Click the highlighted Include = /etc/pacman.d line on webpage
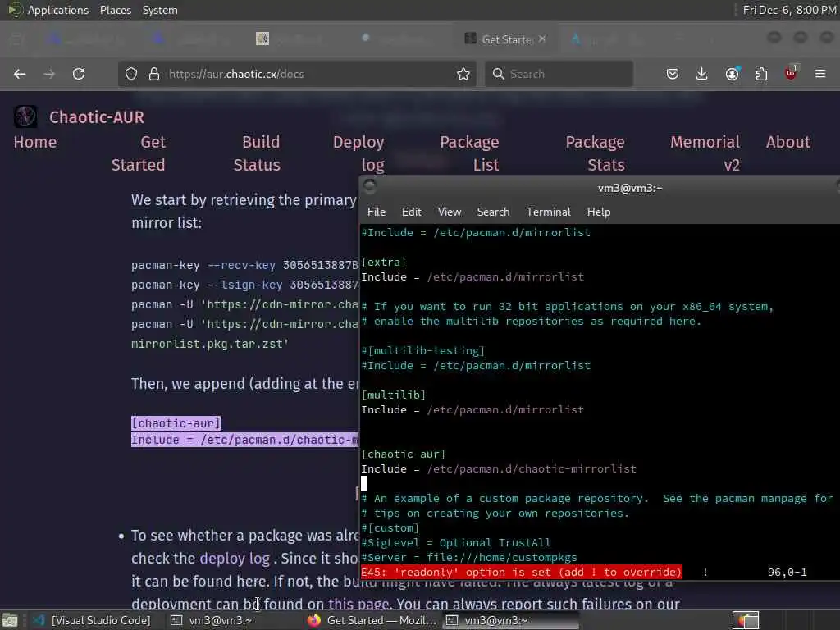840x630 pixels. click(244, 440)
